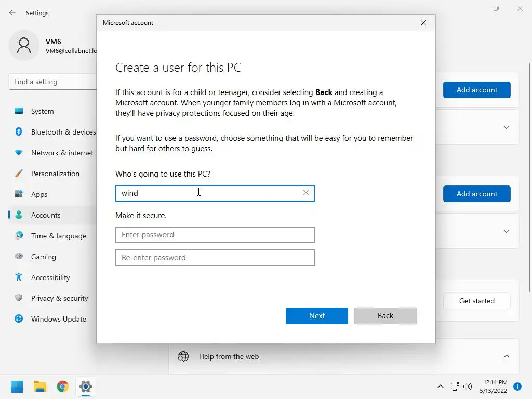Click the Next button
The height and width of the screenshot is (399, 532).
pos(316,315)
